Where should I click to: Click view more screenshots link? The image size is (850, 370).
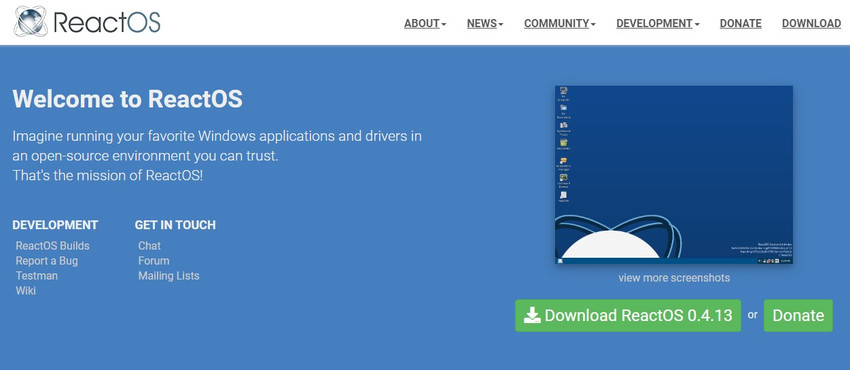tap(674, 278)
